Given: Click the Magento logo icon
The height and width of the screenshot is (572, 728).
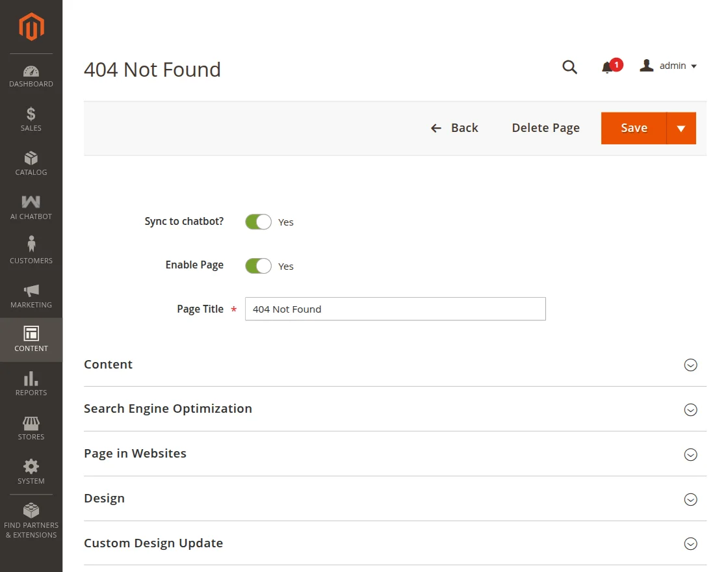Looking at the screenshot, I should coord(31,27).
